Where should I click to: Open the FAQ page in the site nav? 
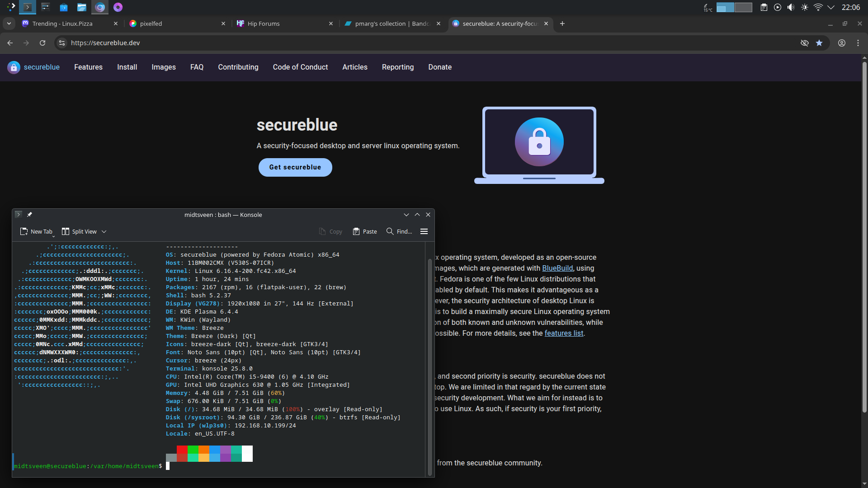tap(197, 67)
